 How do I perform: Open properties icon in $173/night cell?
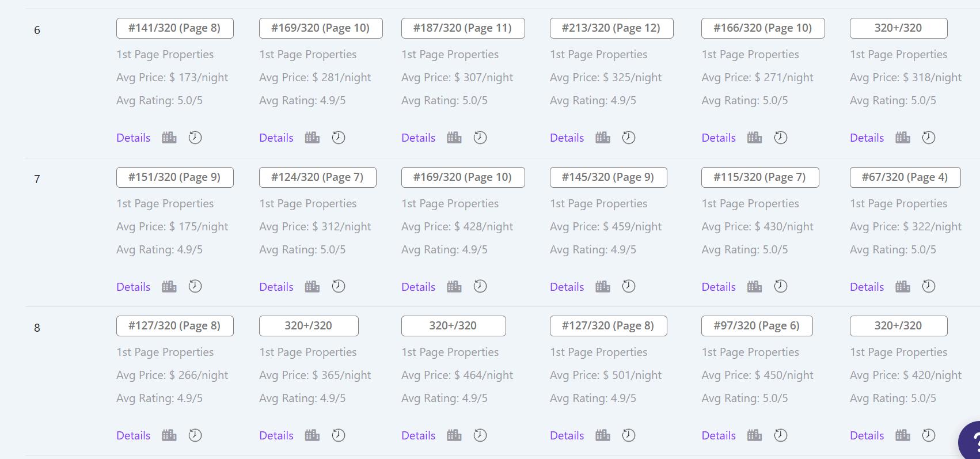(169, 138)
